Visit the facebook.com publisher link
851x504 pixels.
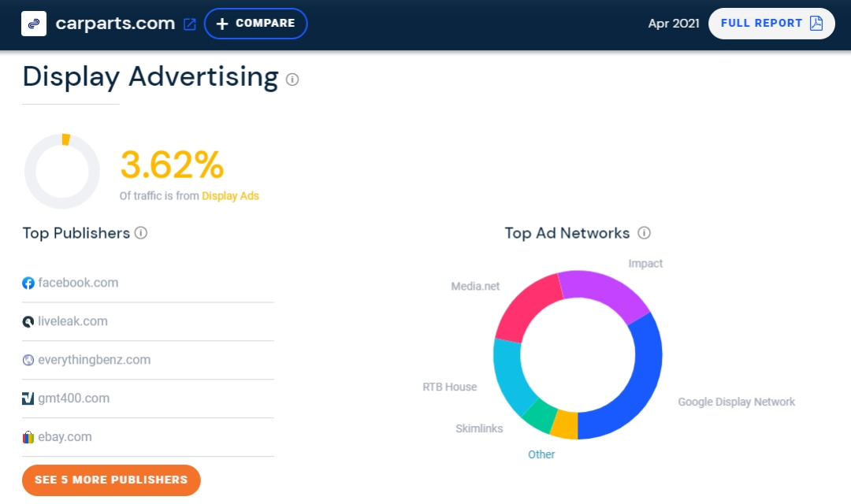coord(79,282)
